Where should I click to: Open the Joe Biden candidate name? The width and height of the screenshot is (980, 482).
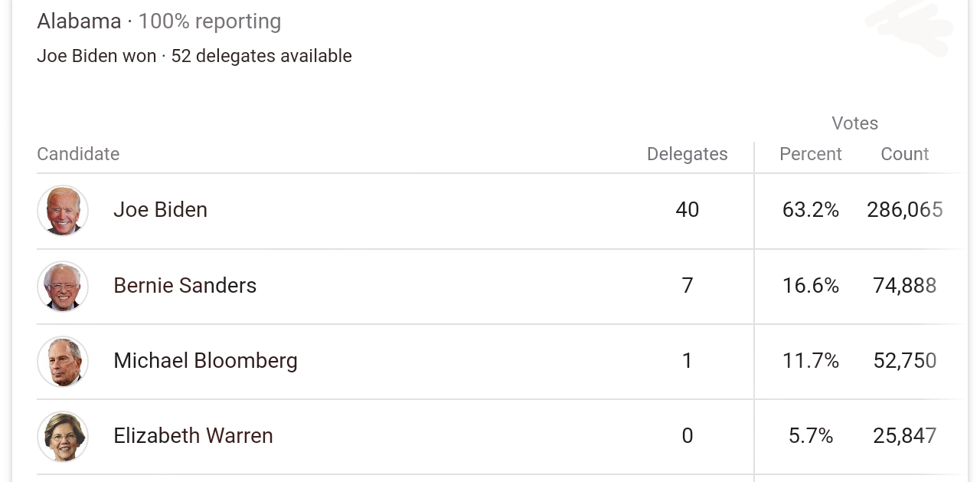tap(160, 210)
